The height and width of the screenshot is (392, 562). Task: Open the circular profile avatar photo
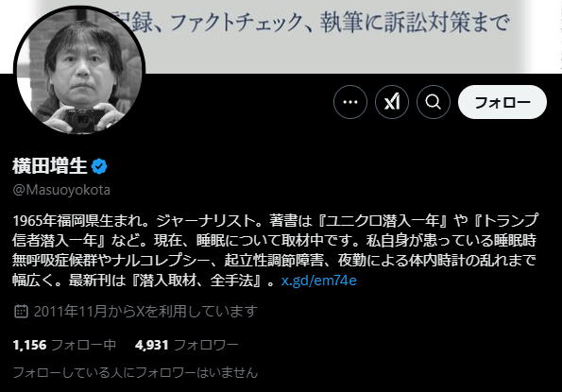pyautogui.click(x=79, y=70)
